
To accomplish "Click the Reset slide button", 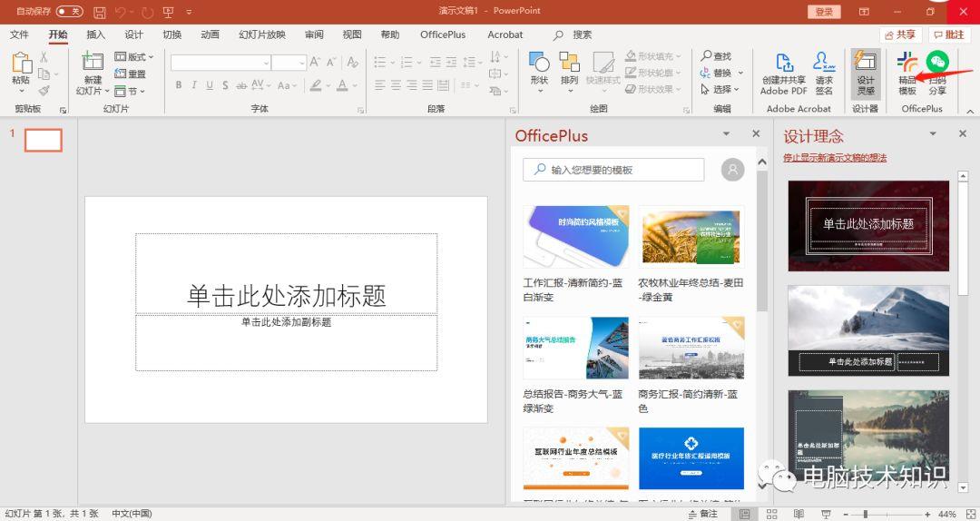I will coord(130,74).
